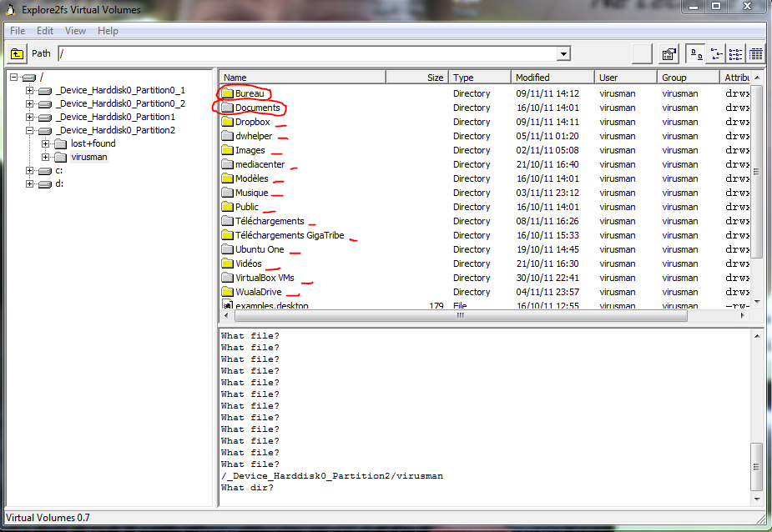Open the Help menu
Viewport: 772px width, 532px height.
coord(108,31)
